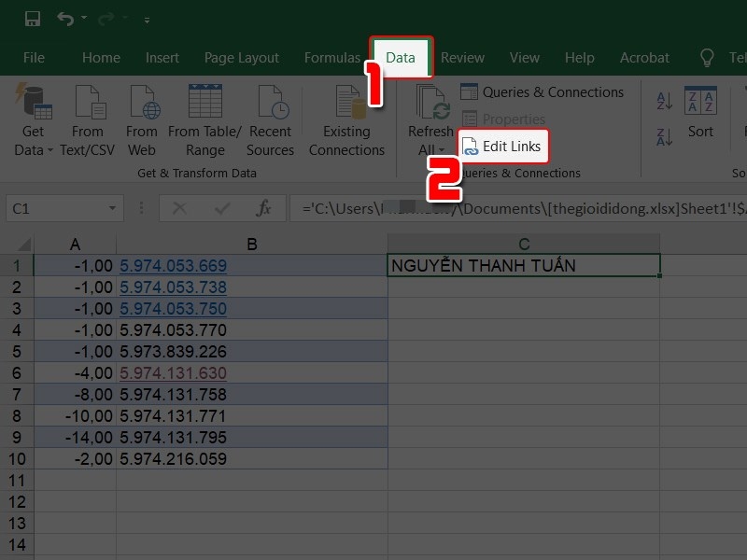Import data From Text/CSV

pyautogui.click(x=87, y=120)
